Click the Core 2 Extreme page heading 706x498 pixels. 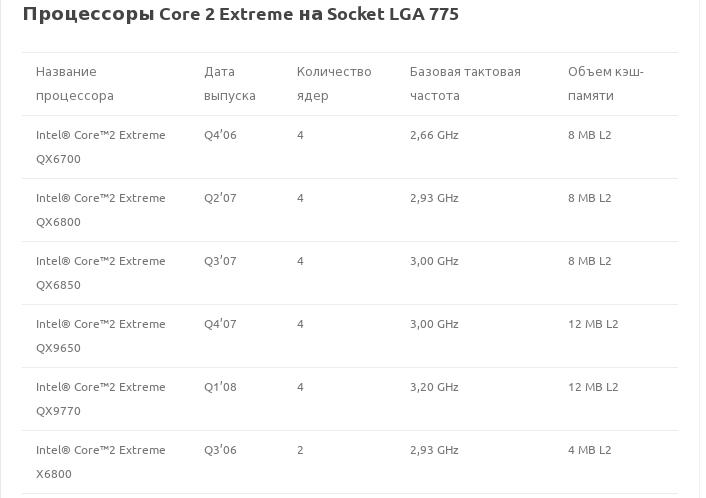(x=240, y=14)
